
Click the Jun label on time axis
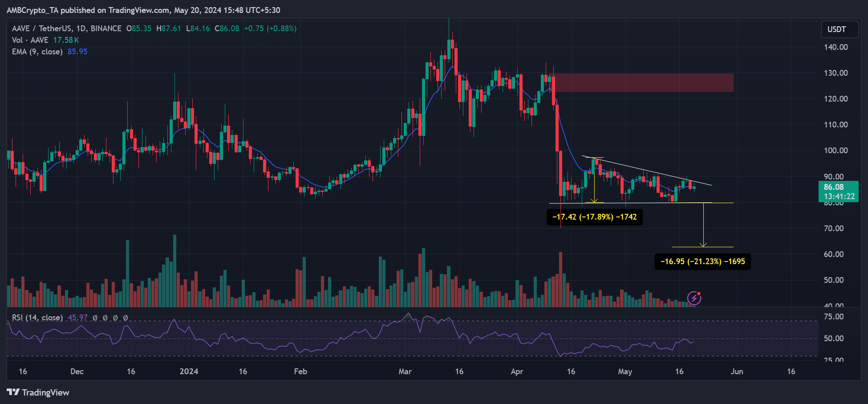pyautogui.click(x=737, y=371)
